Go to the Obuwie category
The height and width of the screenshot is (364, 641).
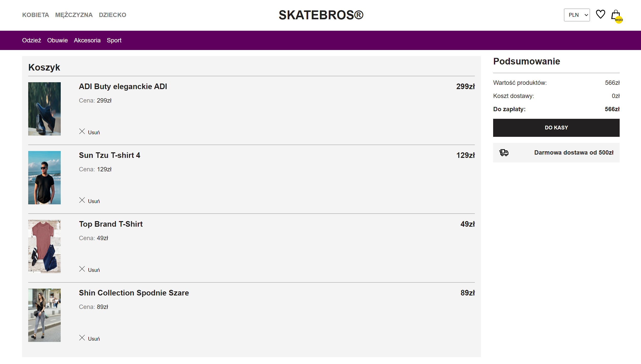[57, 40]
